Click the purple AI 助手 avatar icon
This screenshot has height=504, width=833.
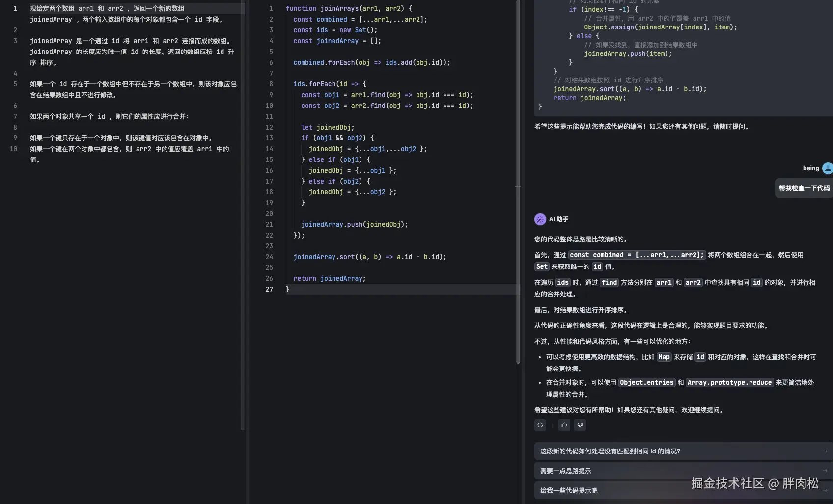[x=540, y=219]
